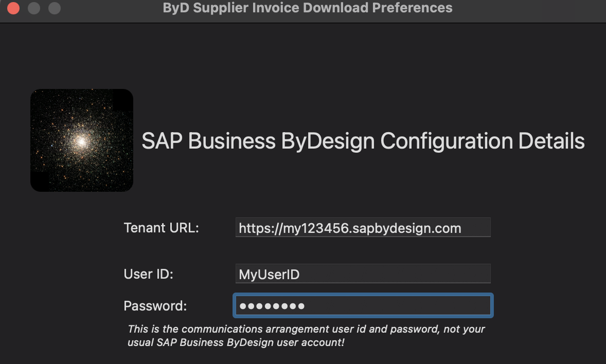Click the red close window button
Viewport: 606px width, 364px height.
point(13,8)
